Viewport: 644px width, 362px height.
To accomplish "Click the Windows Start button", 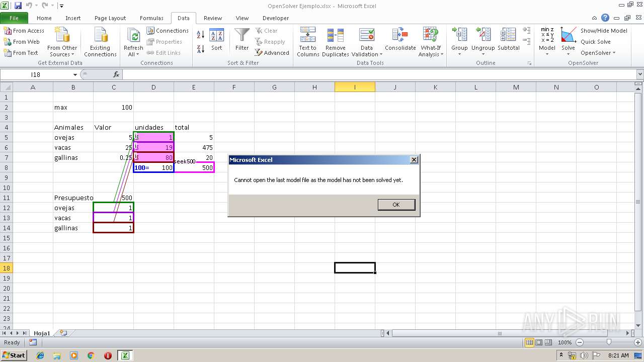I will pyautogui.click(x=14, y=355).
